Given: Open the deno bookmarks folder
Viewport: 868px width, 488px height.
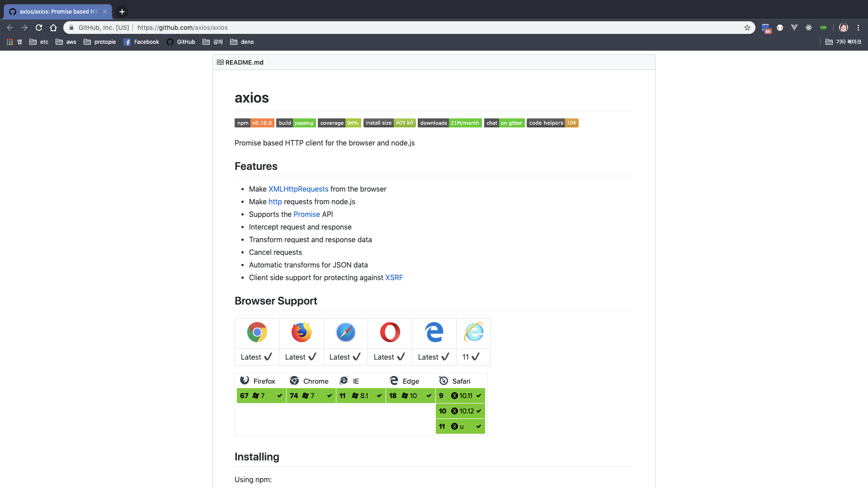Looking at the screenshot, I should (x=242, y=42).
